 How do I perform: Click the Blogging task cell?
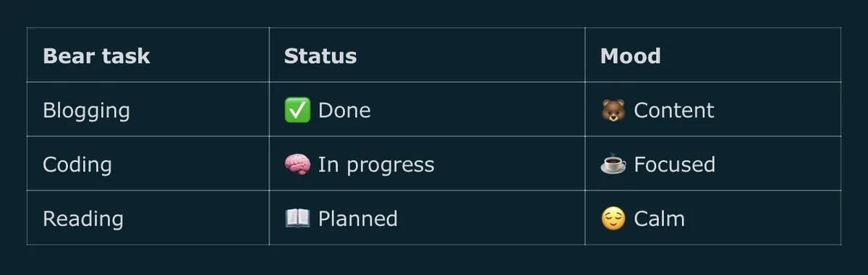point(148,109)
